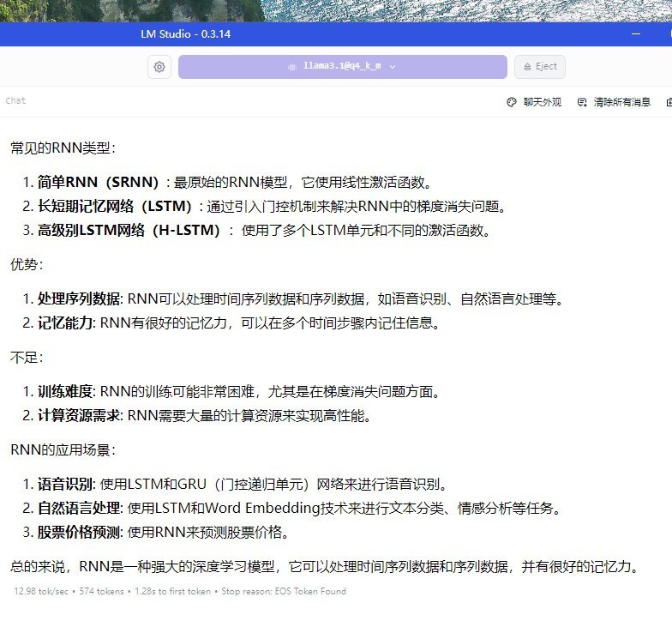Click the 574 tokens statistic

coord(101,592)
